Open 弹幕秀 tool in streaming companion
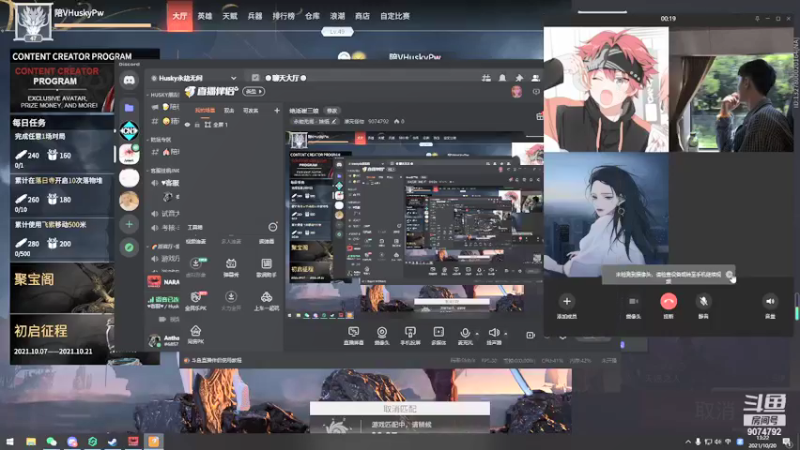800x450 pixels. (x=231, y=267)
